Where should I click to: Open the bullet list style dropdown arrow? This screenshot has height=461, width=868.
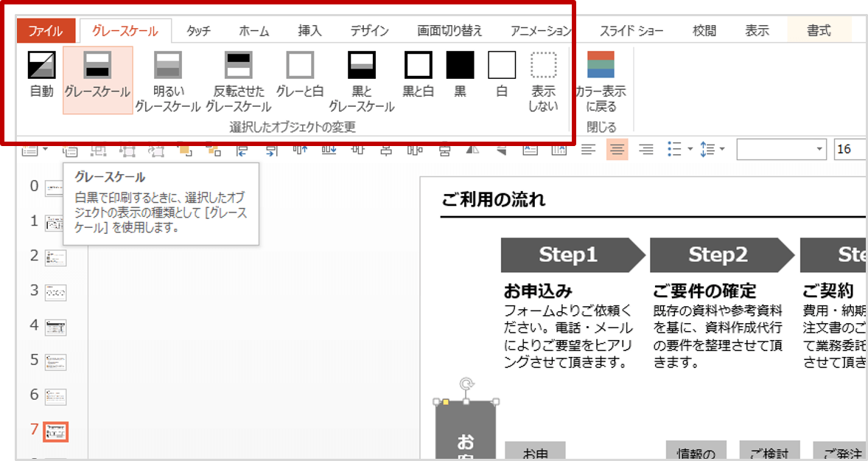click(x=690, y=150)
